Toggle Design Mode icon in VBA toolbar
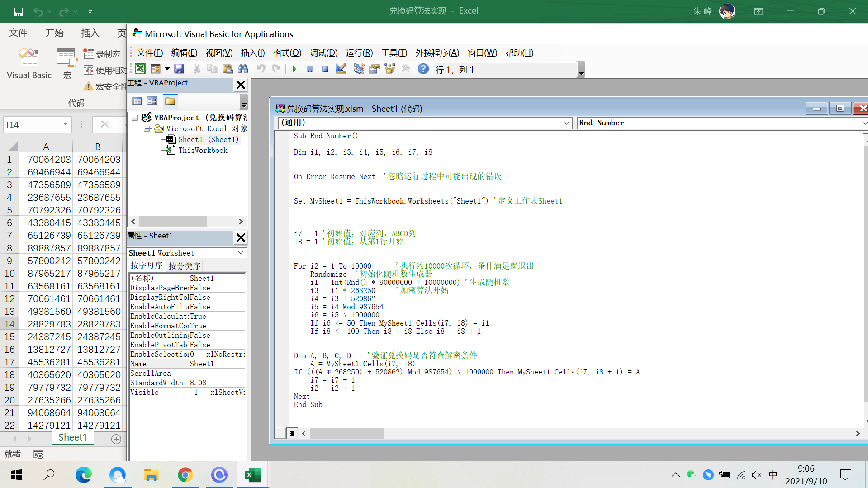 pyautogui.click(x=341, y=69)
